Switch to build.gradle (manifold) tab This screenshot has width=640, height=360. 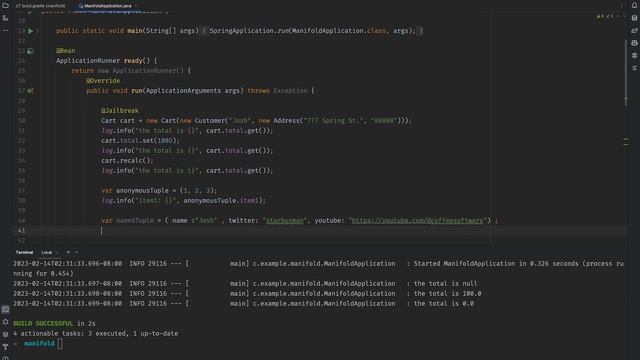(x=40, y=6)
